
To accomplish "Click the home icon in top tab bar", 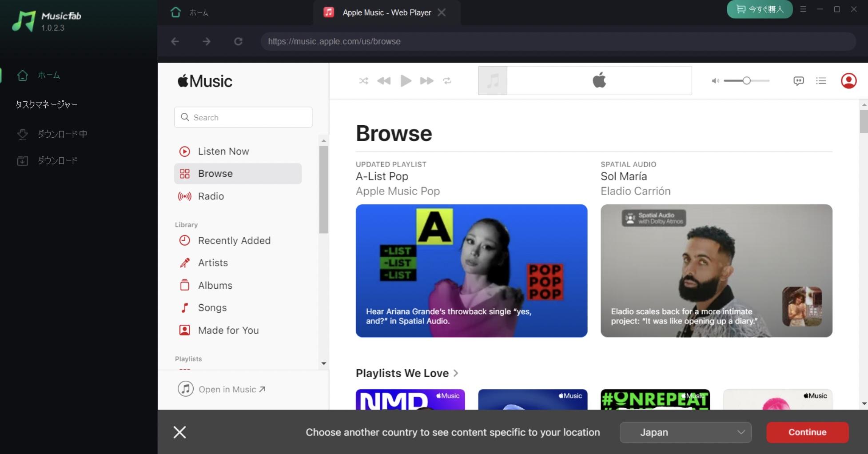I will (x=175, y=12).
